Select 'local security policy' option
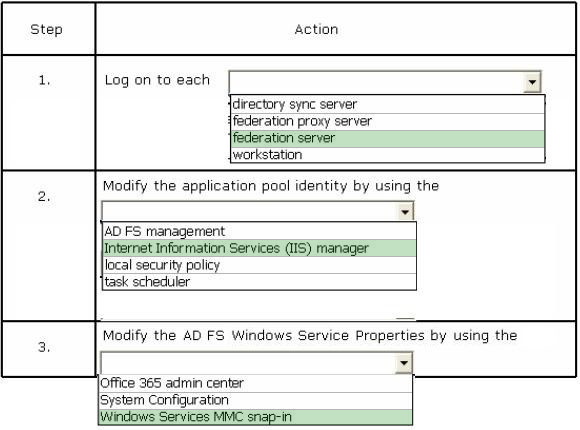This screenshot has width=580, height=430. pos(260,265)
